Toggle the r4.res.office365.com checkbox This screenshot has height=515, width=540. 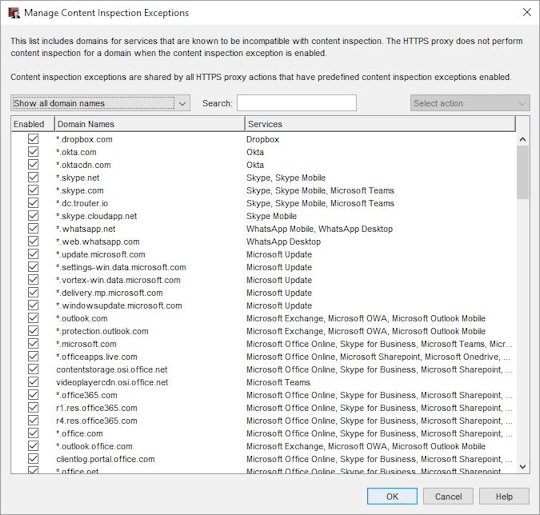[33, 420]
